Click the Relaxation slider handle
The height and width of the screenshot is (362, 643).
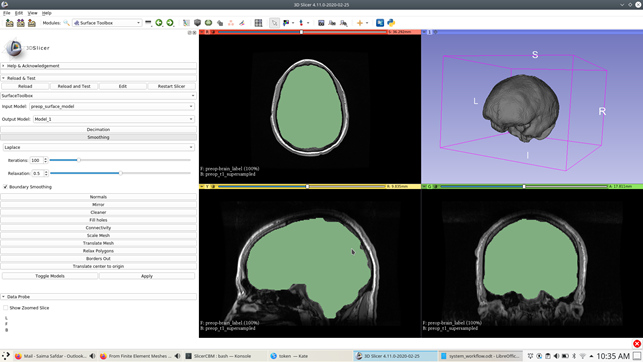pyautogui.click(x=121, y=173)
